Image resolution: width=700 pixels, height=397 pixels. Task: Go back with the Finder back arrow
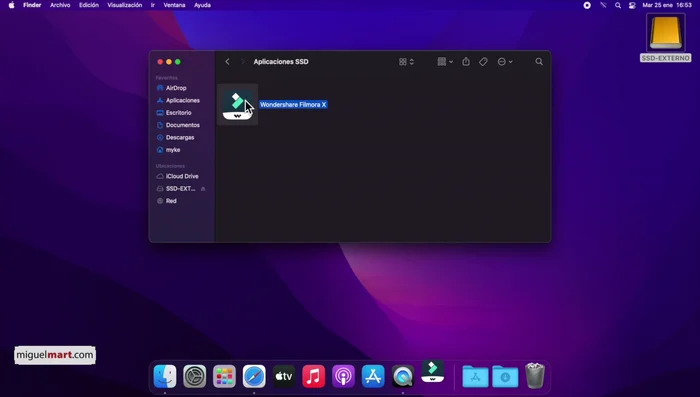tap(227, 62)
